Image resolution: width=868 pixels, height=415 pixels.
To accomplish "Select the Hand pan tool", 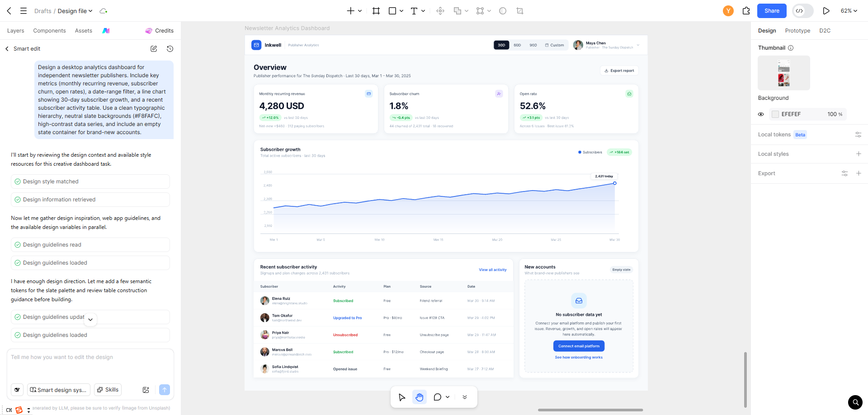I will point(420,397).
